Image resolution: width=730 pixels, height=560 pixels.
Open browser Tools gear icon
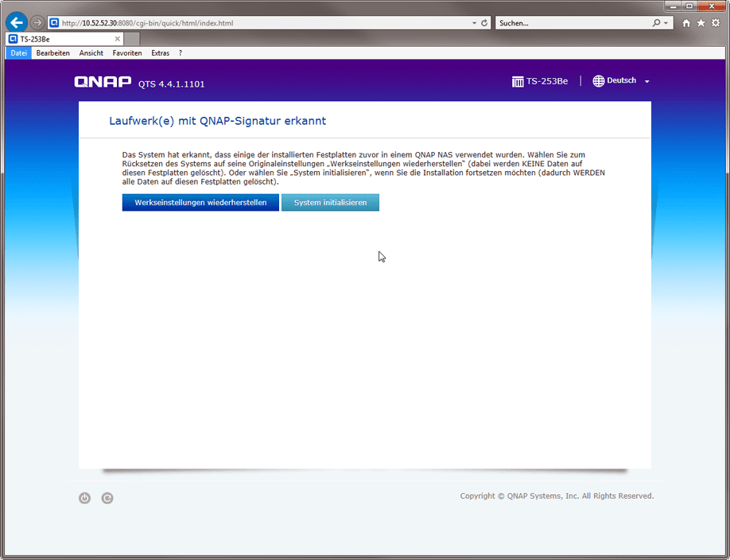click(x=716, y=23)
